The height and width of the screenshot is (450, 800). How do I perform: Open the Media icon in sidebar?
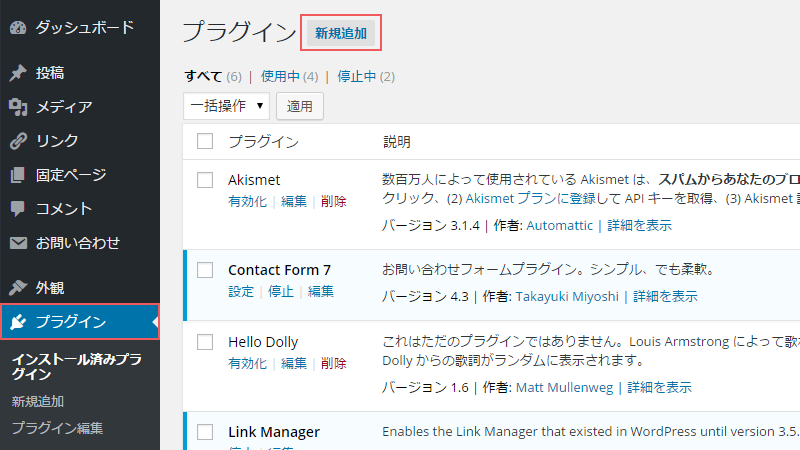pyautogui.click(x=18, y=107)
